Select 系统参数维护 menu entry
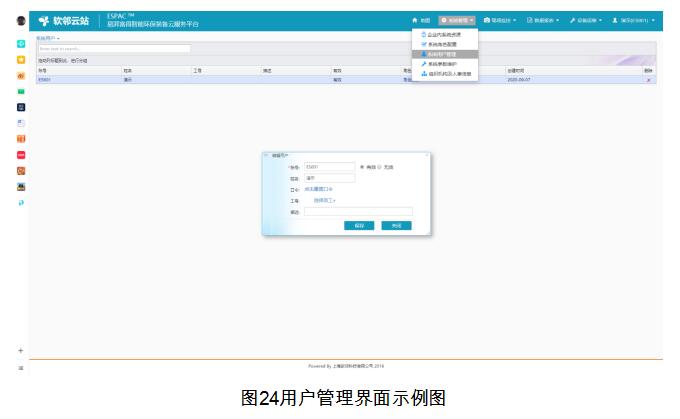Image resolution: width=680 pixels, height=419 pixels. tap(446, 64)
